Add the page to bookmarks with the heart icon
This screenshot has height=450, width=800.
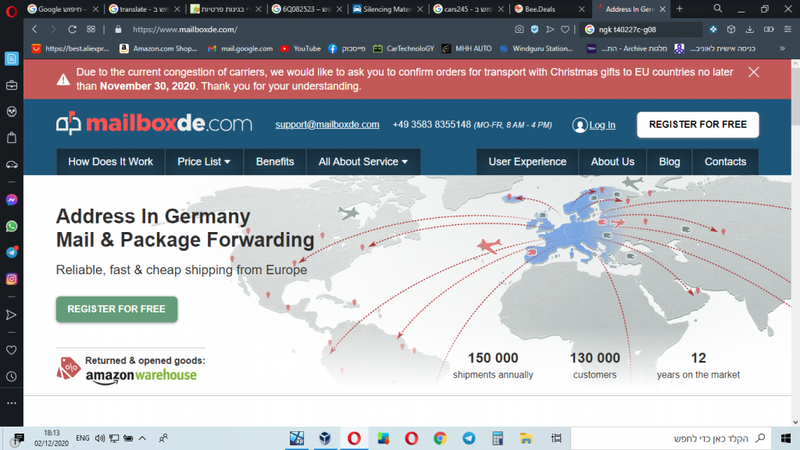(565, 30)
